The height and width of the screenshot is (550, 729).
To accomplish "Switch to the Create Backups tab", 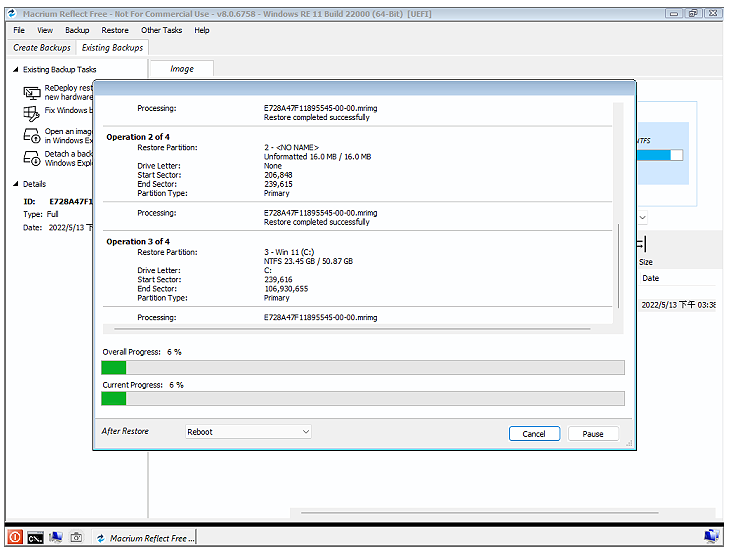I will click(x=42, y=47).
